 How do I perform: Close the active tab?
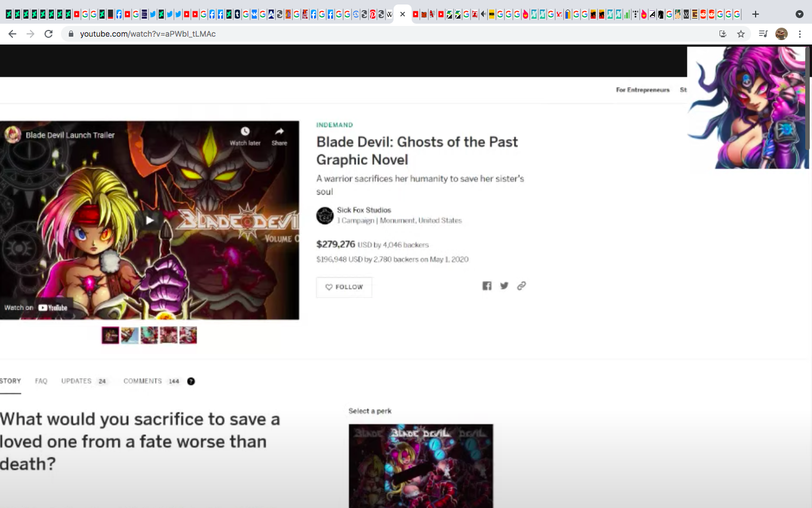(x=403, y=14)
